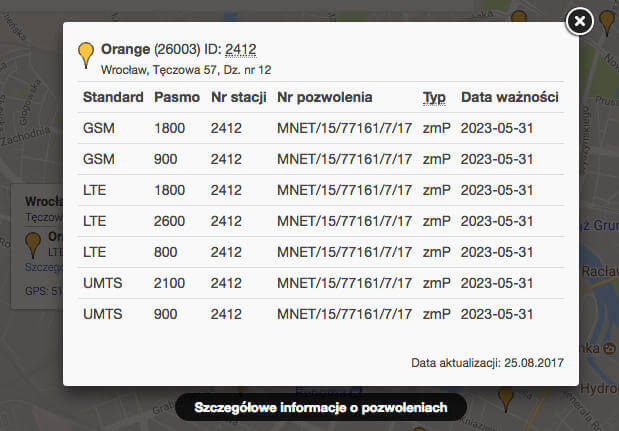The width and height of the screenshot is (619, 431).
Task: Click the Typ column header abbreviation
Action: [434, 97]
